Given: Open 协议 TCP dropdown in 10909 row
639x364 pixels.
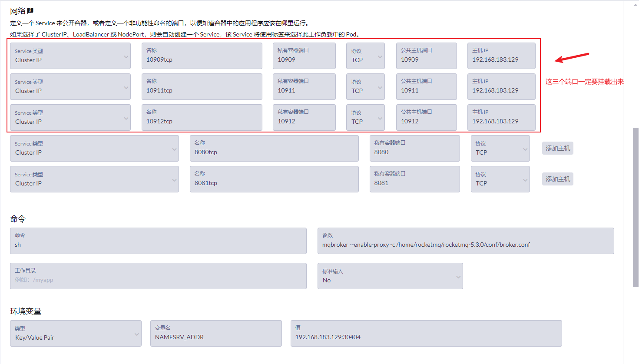Looking at the screenshot, I should pyautogui.click(x=365, y=56).
